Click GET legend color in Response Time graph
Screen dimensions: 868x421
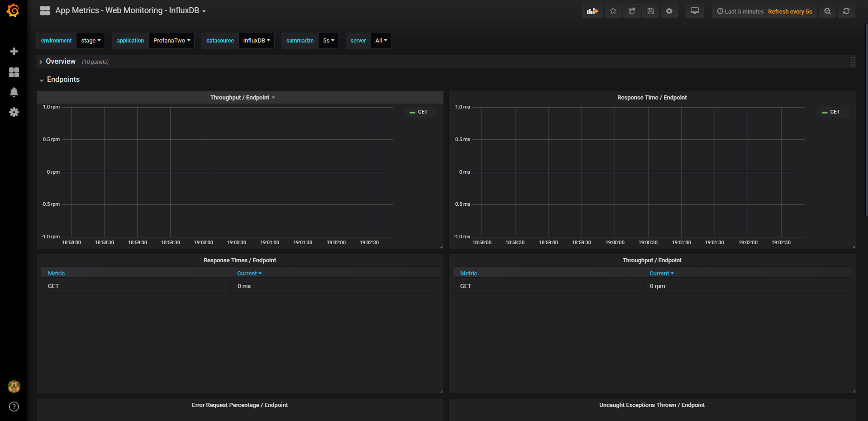tap(825, 112)
